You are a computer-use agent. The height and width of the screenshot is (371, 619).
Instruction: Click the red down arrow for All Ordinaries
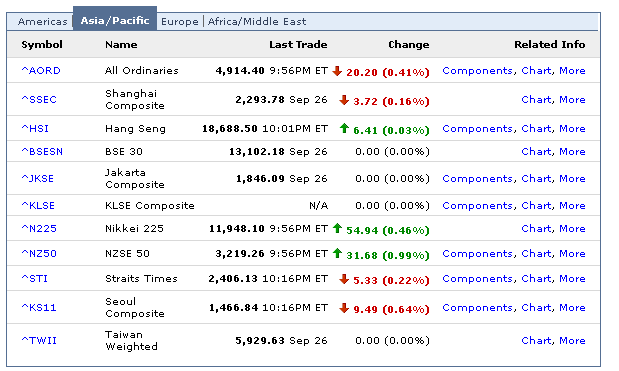click(337, 71)
